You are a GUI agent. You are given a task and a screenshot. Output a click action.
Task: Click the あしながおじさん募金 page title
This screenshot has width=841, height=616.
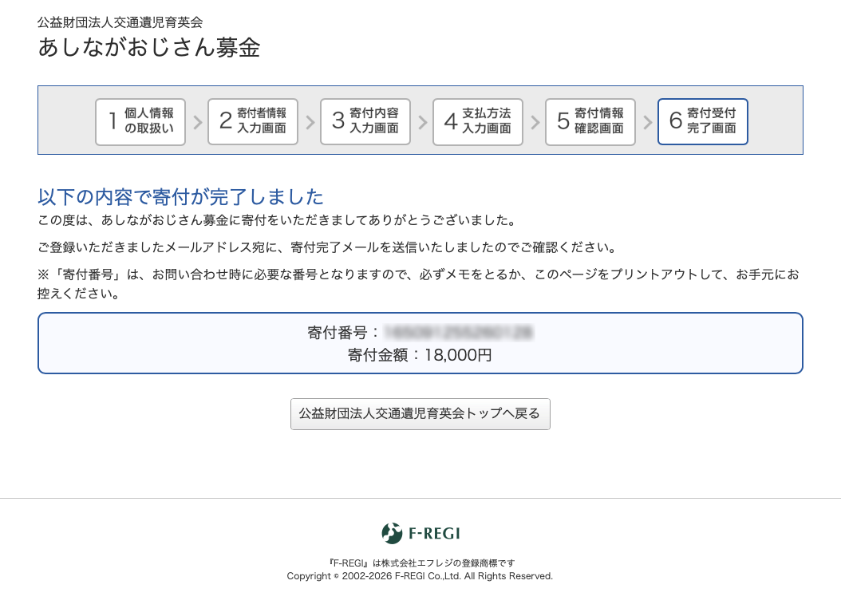(x=149, y=48)
